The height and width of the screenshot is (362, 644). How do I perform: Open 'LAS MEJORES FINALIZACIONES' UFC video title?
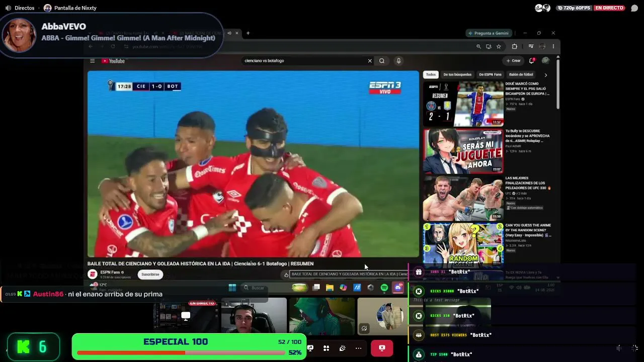pyautogui.click(x=528, y=183)
